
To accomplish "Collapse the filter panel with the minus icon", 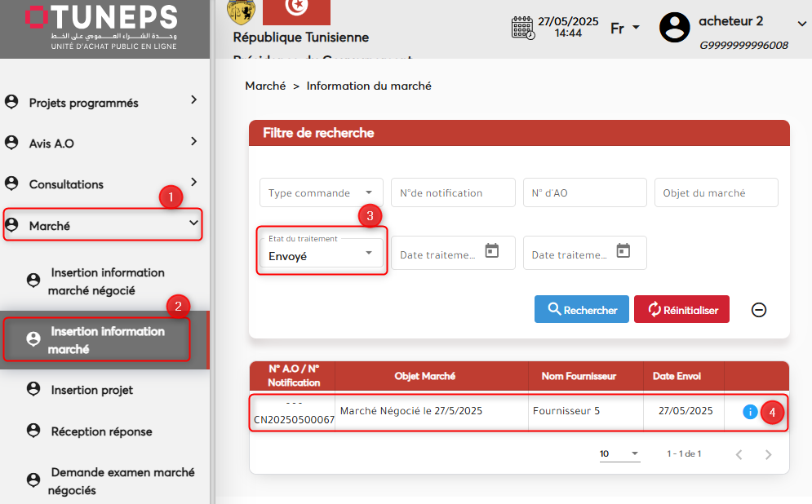I will pyautogui.click(x=758, y=310).
